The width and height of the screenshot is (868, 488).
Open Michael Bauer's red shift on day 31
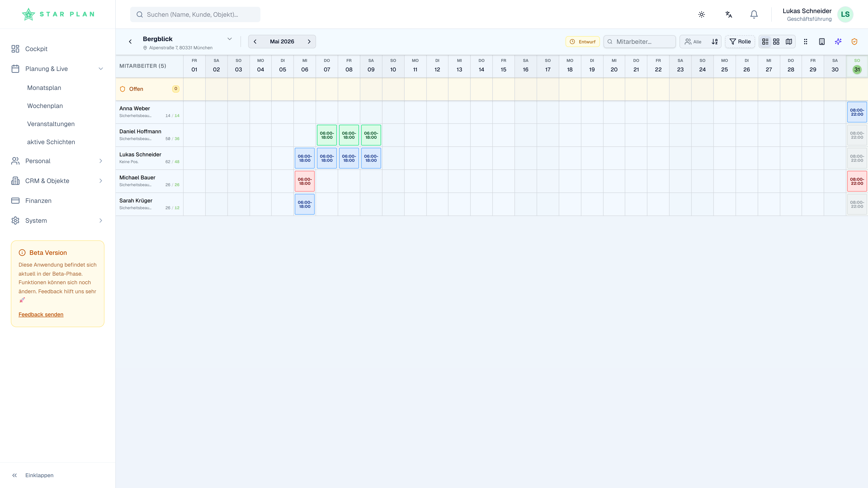pyautogui.click(x=857, y=181)
